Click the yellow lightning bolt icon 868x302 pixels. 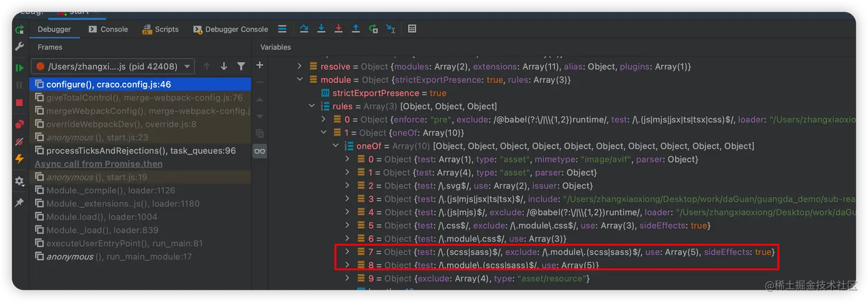20,159
